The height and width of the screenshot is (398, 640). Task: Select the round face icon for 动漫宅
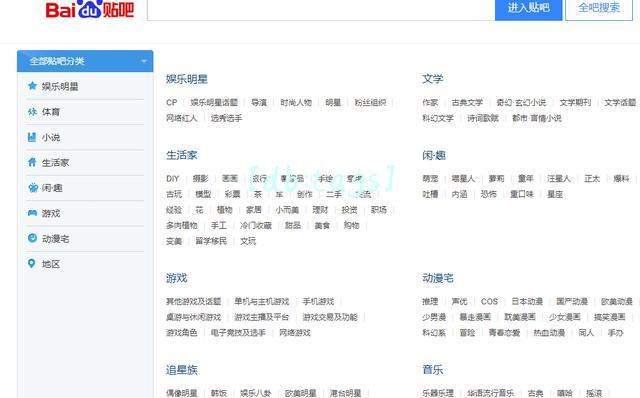pos(32,238)
